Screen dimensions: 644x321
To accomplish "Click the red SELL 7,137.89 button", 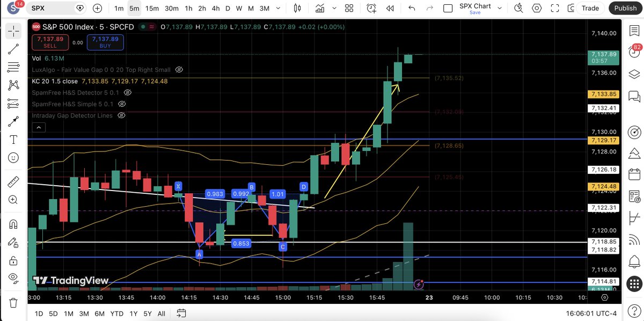I will [x=50, y=42].
